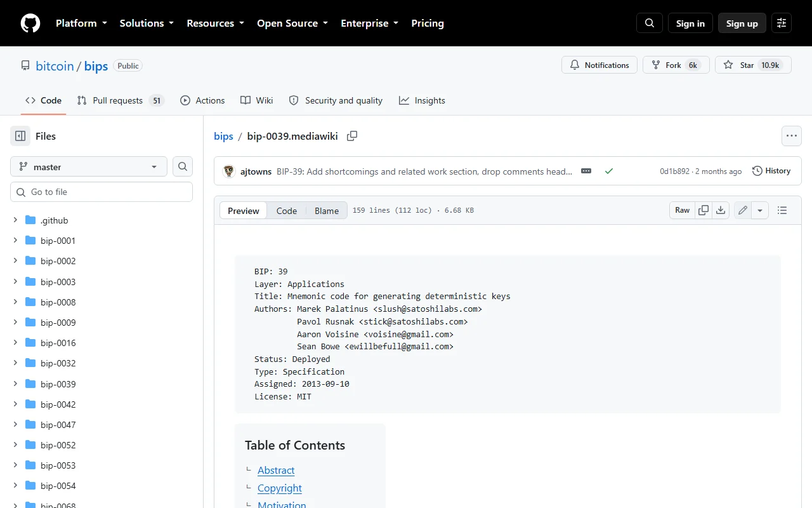Select the bip-0009 tree row

[x=101, y=323]
